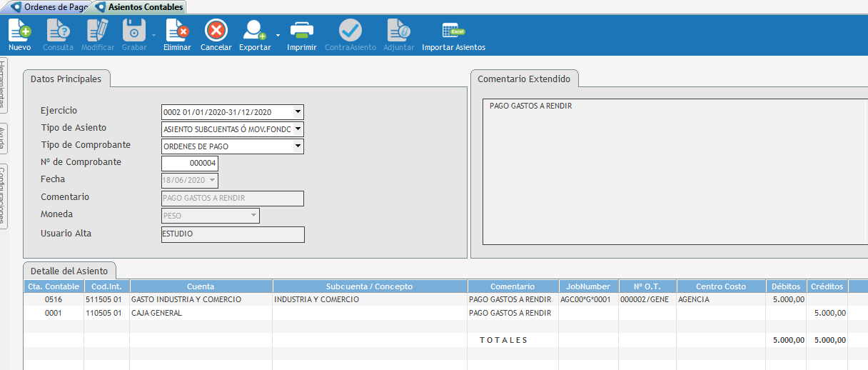Click the Débitos column header

coord(785,286)
